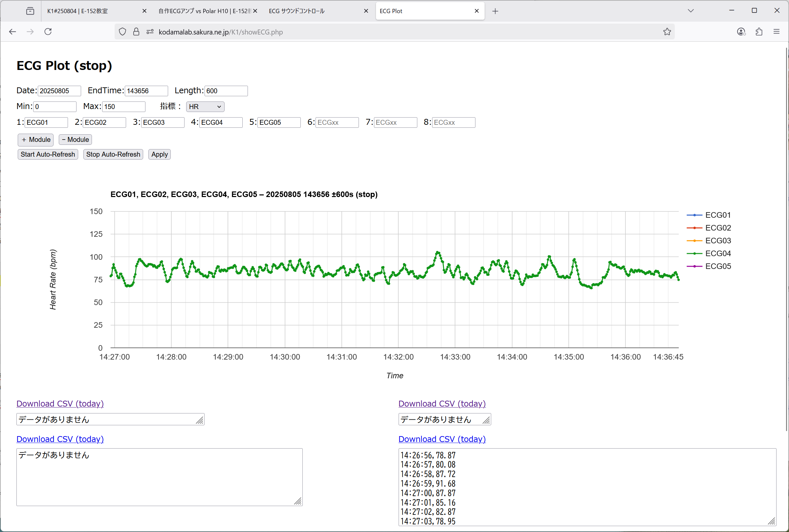
Task: Toggle ECG01 series in chart legend
Action: [717, 215]
